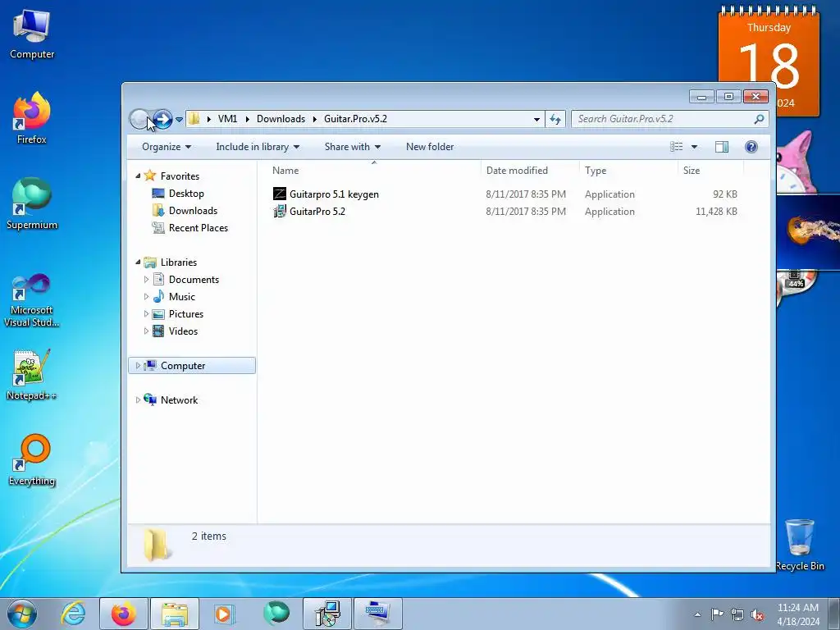
Task: Expand the Documents library node
Action: (x=146, y=279)
